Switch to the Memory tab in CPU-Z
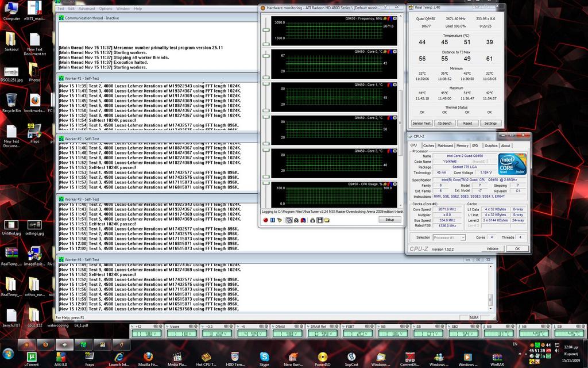 [462, 145]
